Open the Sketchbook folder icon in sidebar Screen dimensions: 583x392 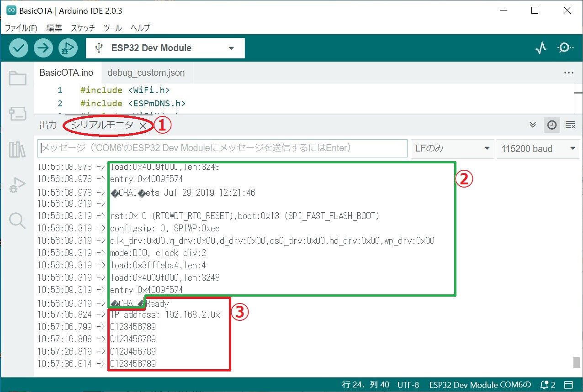click(17, 78)
